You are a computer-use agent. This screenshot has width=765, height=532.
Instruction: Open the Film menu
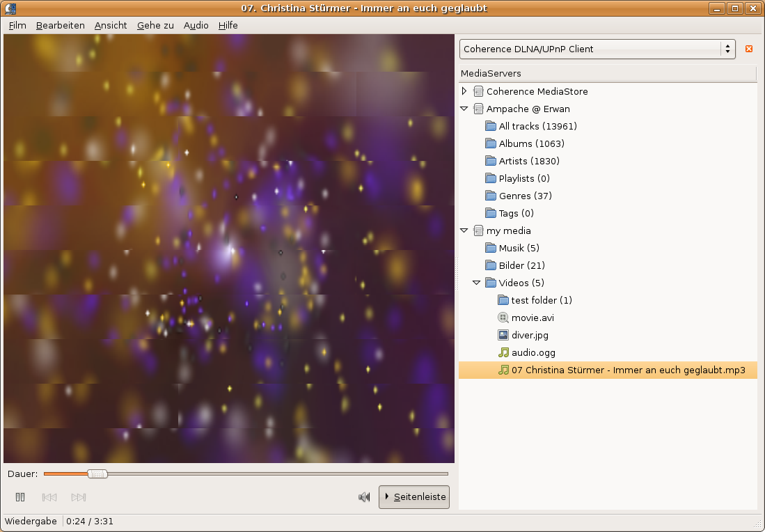17,25
